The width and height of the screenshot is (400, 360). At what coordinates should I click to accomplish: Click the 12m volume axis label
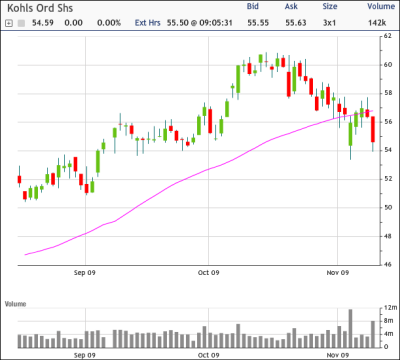point(390,307)
